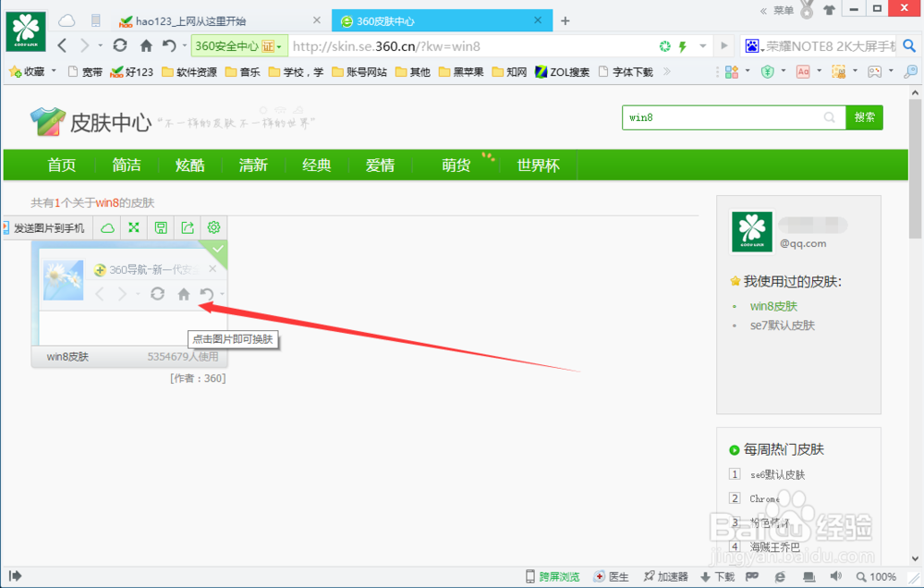Viewport: 924px width, 588px height.
Task: Toggle the sidebar arrow icon in status bar
Action: click(16, 576)
